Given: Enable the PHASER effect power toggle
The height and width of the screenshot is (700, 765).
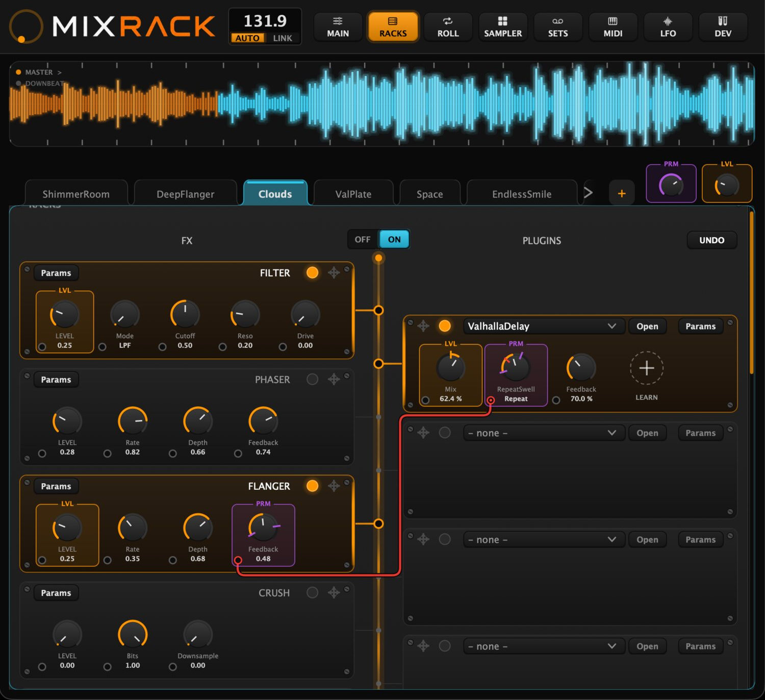Looking at the screenshot, I should [313, 380].
